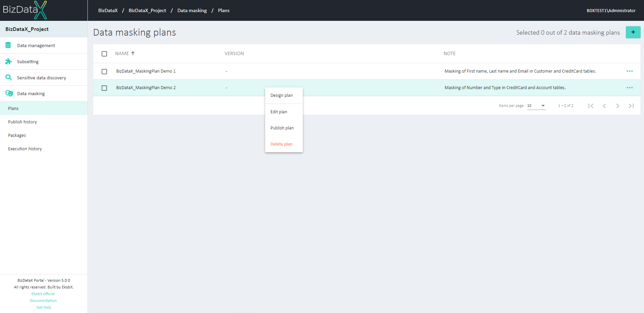The height and width of the screenshot is (313, 644).
Task: Open the Data management section label
Action: pyautogui.click(x=36, y=45)
